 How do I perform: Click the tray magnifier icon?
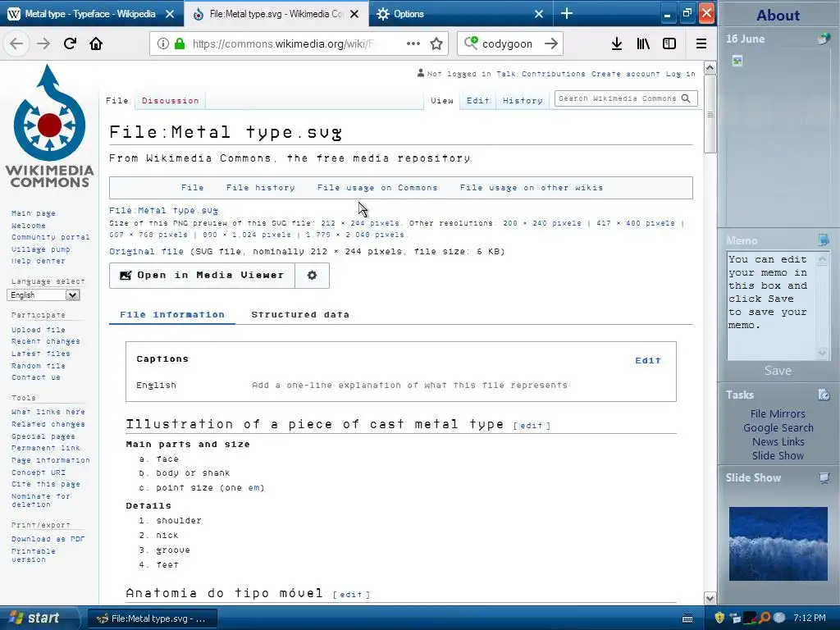(765, 619)
